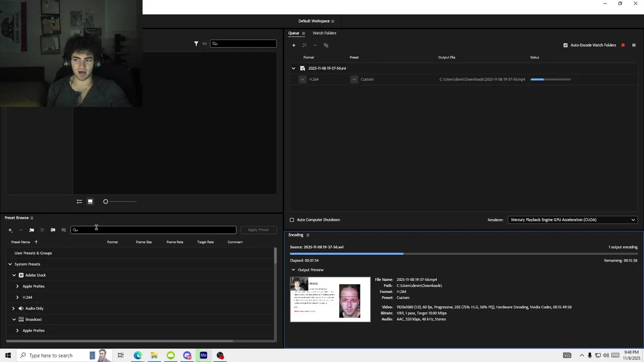The height and width of the screenshot is (362, 644).
Task: Export presets in Preset Browser
Action: (x=63, y=230)
